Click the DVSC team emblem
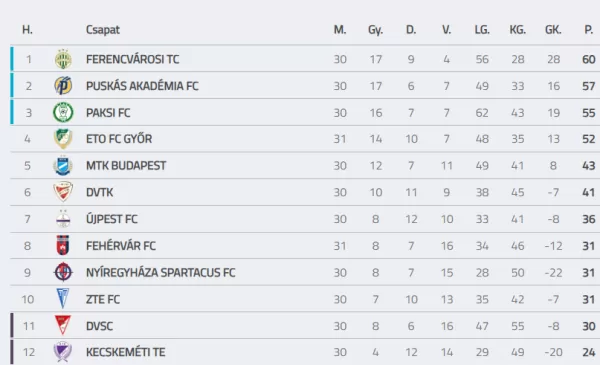 point(63,326)
